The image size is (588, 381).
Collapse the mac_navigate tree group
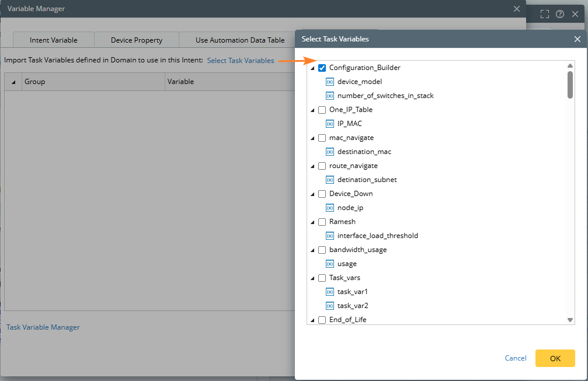[313, 138]
